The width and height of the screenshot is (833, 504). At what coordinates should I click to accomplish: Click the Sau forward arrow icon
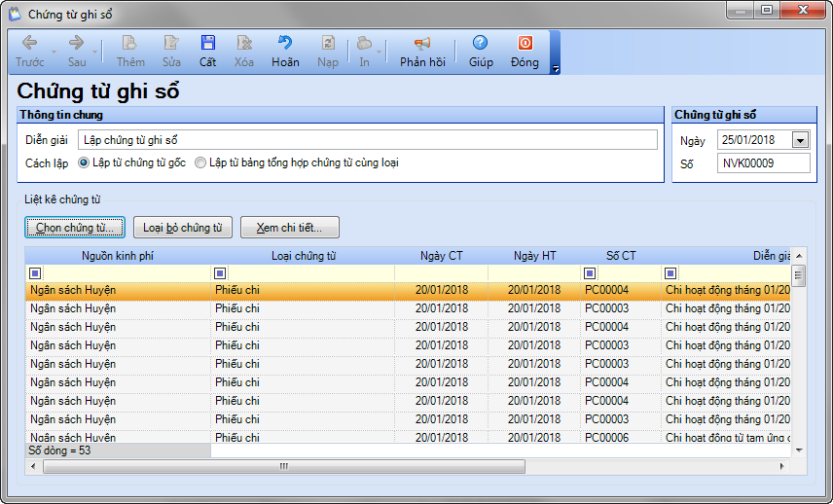click(76, 44)
